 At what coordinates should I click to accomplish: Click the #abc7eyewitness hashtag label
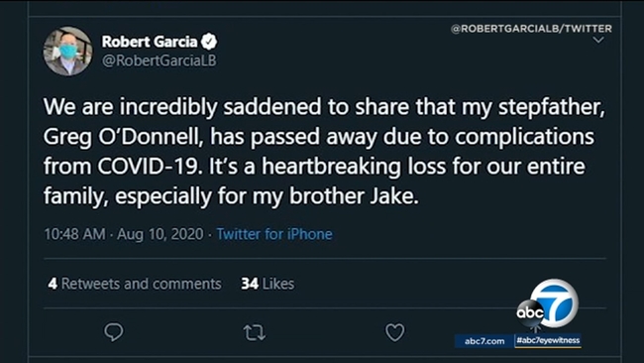[x=548, y=340]
